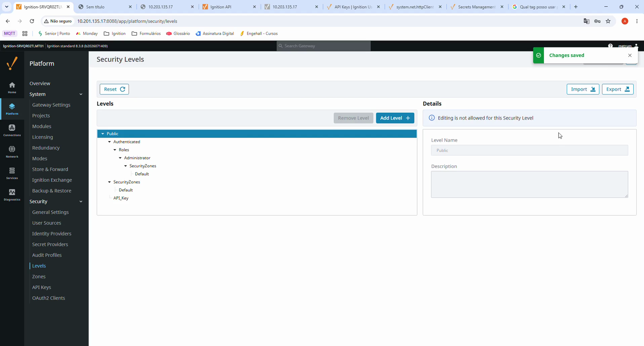Collapse the System menu section
644x346 pixels.
pos(81,94)
